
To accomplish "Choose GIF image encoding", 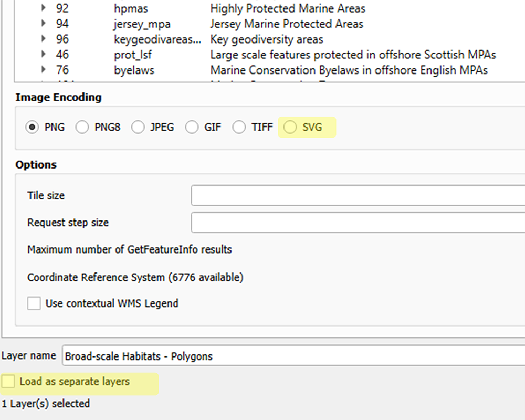I will point(192,128).
